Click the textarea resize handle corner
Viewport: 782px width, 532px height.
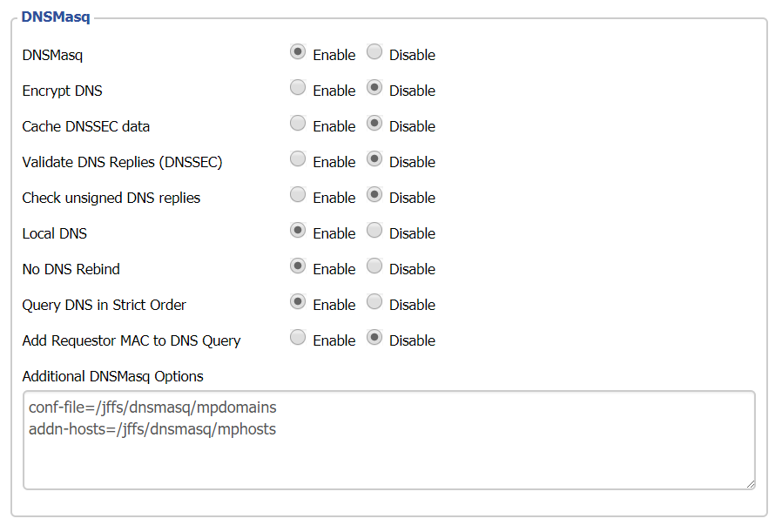click(x=751, y=484)
